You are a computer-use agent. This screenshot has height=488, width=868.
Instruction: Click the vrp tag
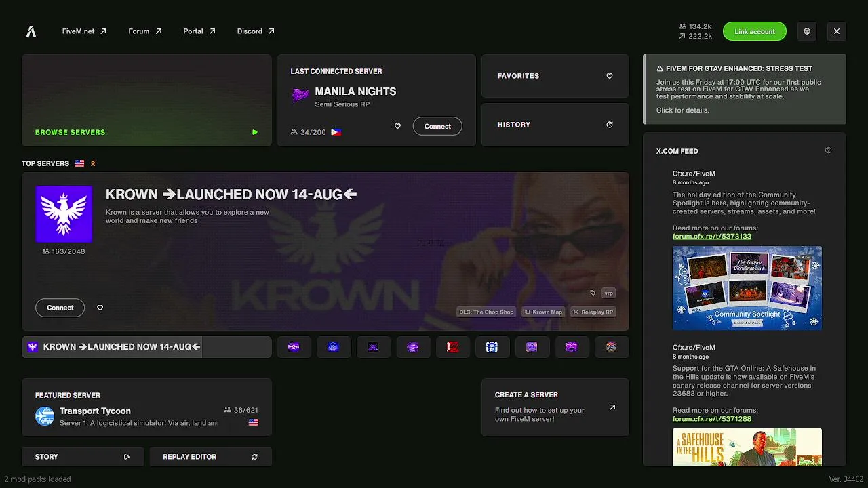[608, 293]
